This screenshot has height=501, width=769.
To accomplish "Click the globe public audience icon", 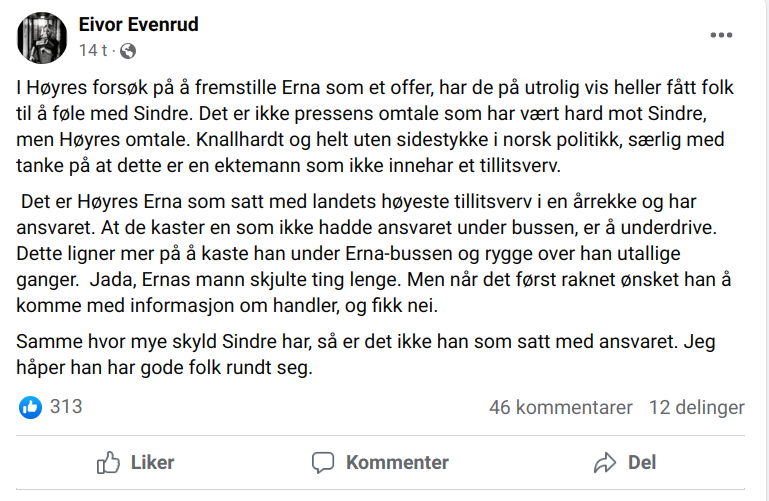I will coord(128,50).
